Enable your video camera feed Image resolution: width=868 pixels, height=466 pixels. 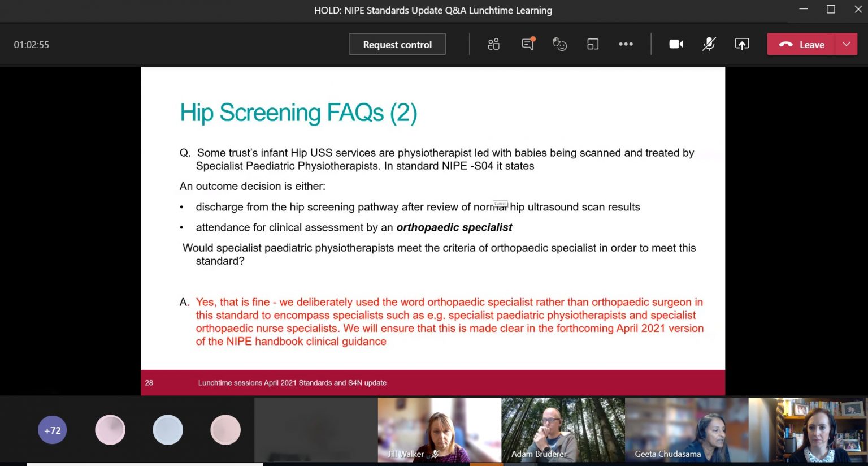pyautogui.click(x=676, y=44)
